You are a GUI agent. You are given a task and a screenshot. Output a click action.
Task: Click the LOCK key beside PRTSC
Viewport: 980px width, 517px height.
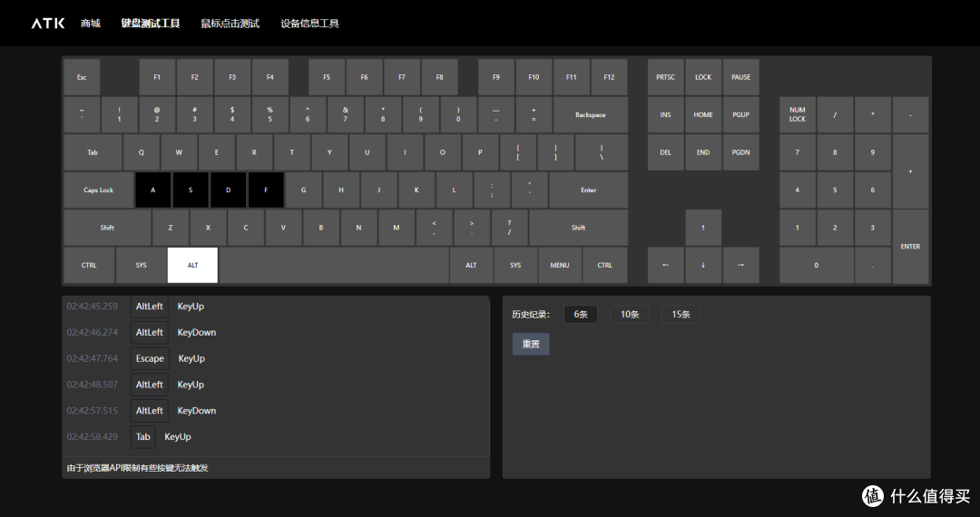point(703,77)
